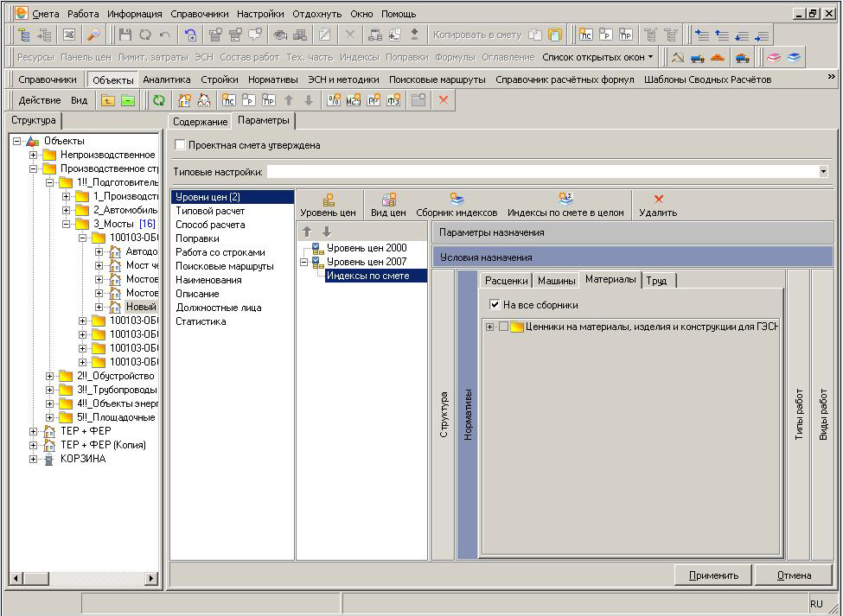The image size is (843, 616).
Task: Click the hammer and sickle labor icon
Action: 678,57
